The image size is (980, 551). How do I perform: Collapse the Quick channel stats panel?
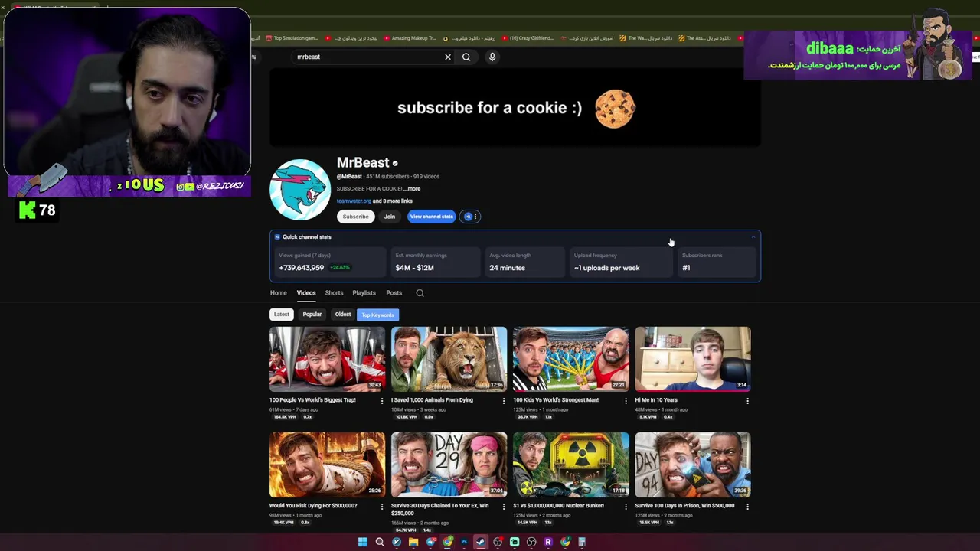pos(753,237)
